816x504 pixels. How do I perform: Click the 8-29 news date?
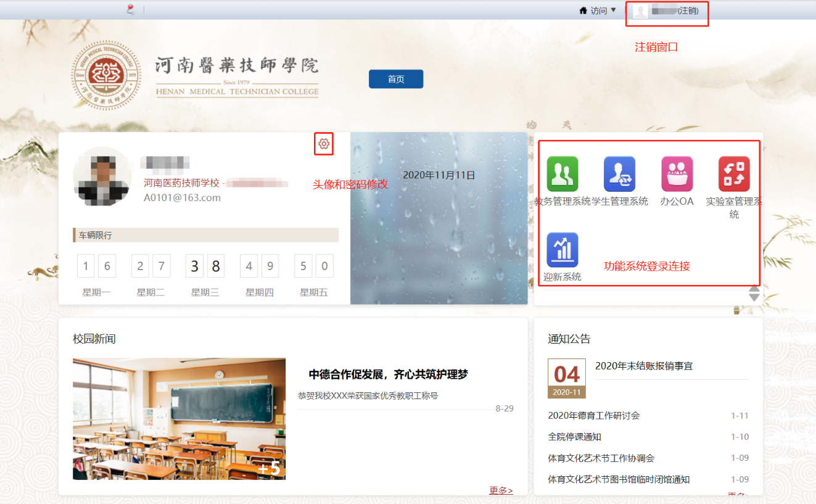coord(505,408)
